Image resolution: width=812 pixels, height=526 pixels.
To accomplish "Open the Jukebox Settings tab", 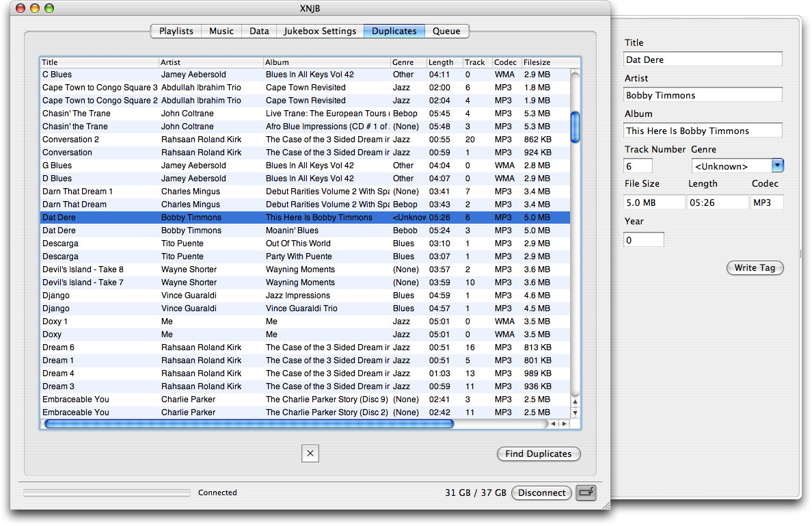I will pos(320,31).
